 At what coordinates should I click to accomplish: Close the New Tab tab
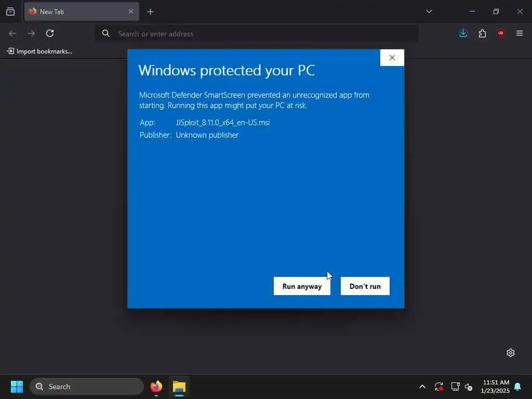(131, 11)
